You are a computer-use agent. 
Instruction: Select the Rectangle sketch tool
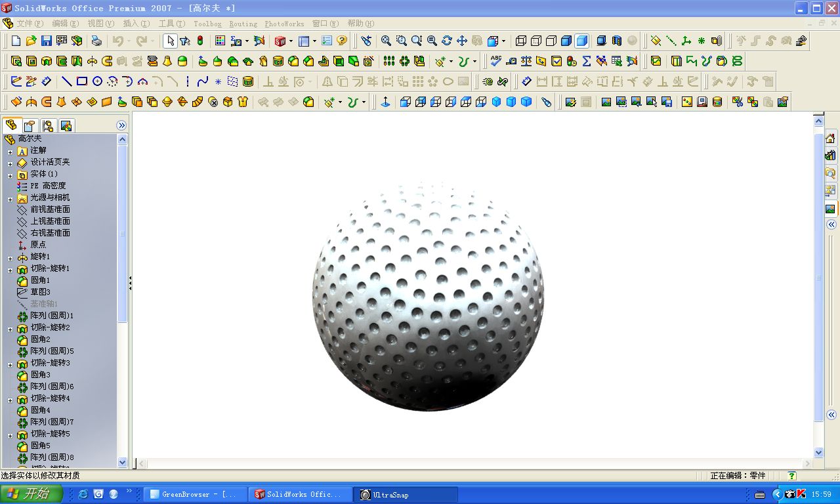82,82
